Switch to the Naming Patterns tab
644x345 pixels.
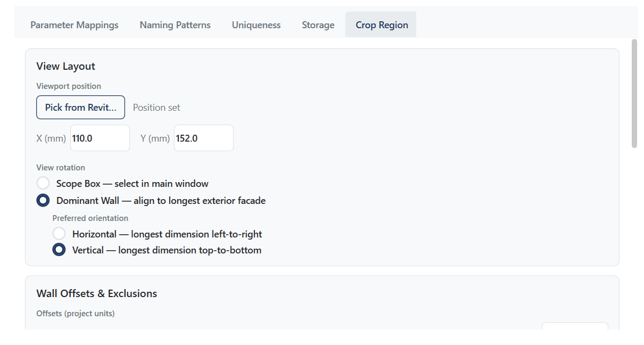tap(175, 25)
